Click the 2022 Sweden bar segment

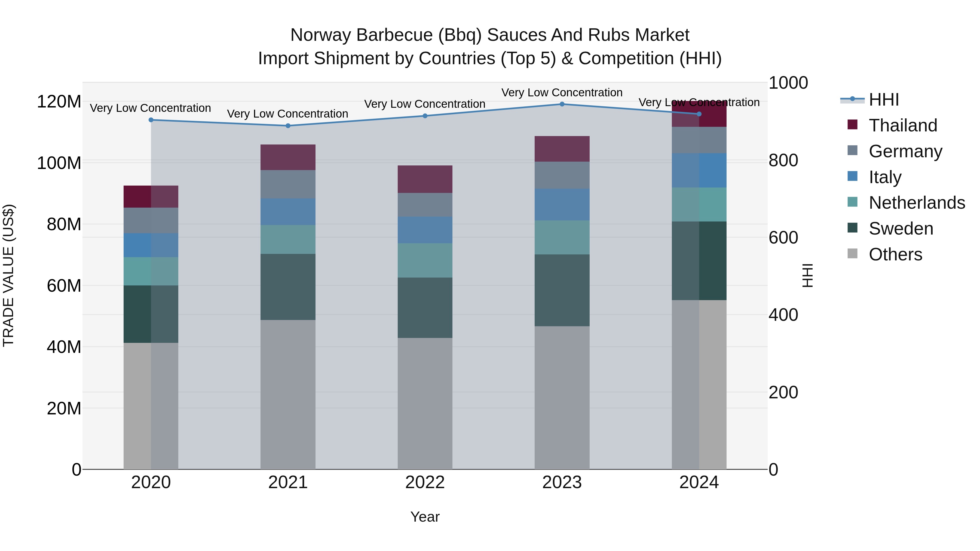(425, 308)
